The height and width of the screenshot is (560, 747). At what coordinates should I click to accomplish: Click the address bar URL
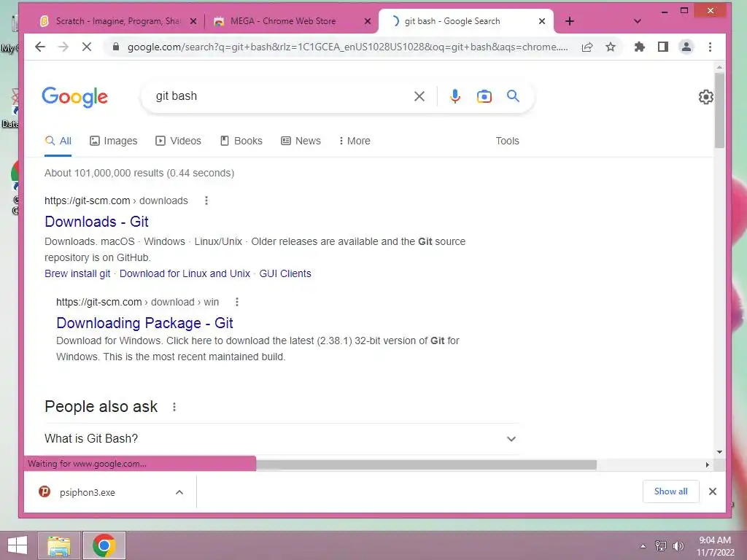pos(347,47)
